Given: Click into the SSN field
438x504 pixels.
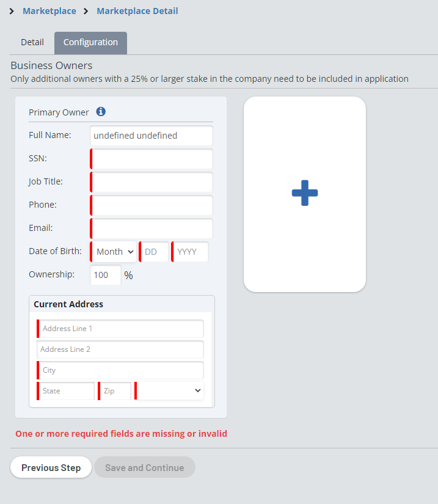Looking at the screenshot, I should 151,159.
